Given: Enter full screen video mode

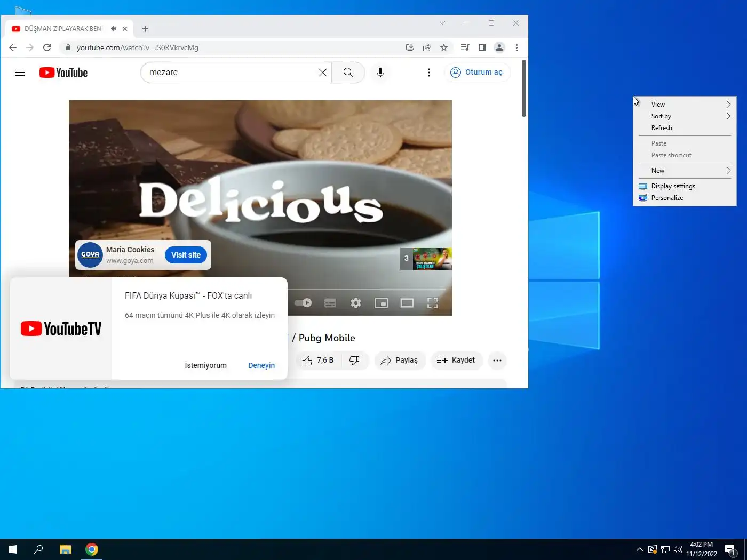Looking at the screenshot, I should 433,303.
